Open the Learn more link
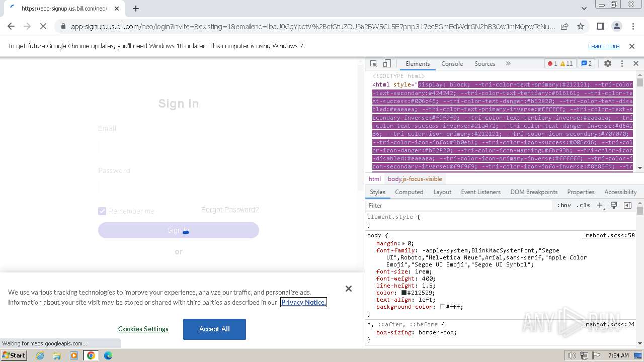 coord(604,46)
